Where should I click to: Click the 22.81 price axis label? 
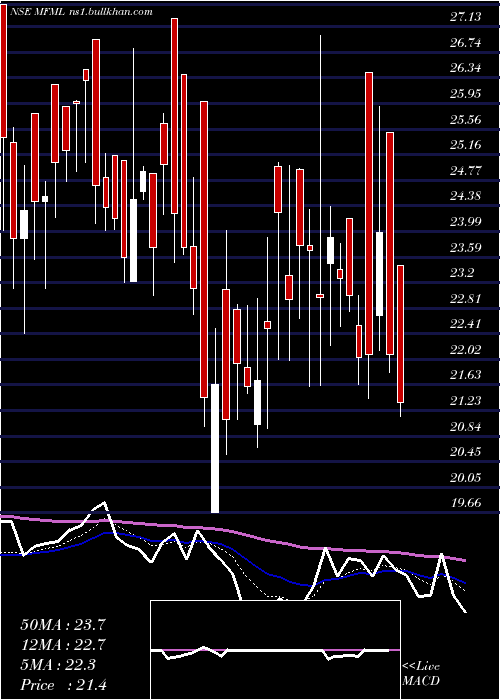click(x=465, y=298)
